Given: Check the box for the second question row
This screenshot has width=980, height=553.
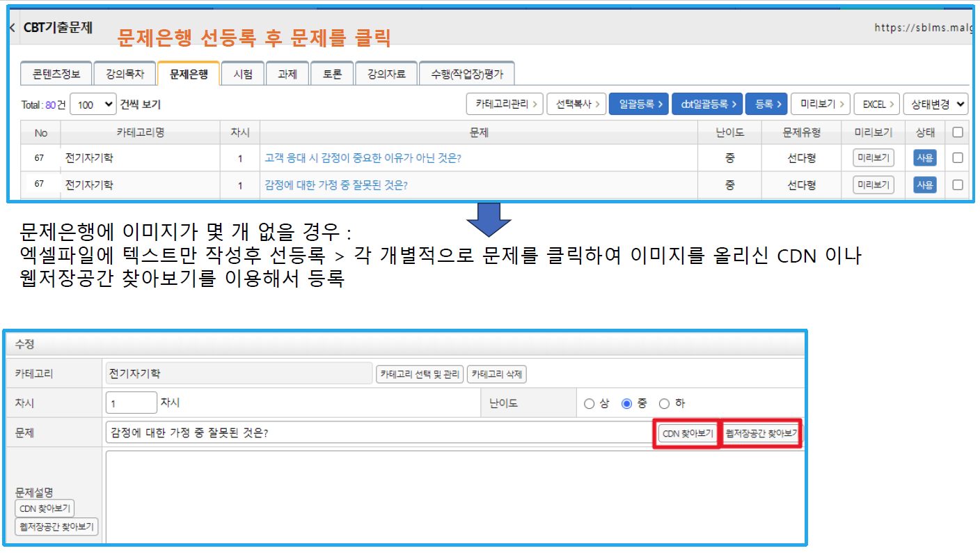Looking at the screenshot, I should point(958,185).
